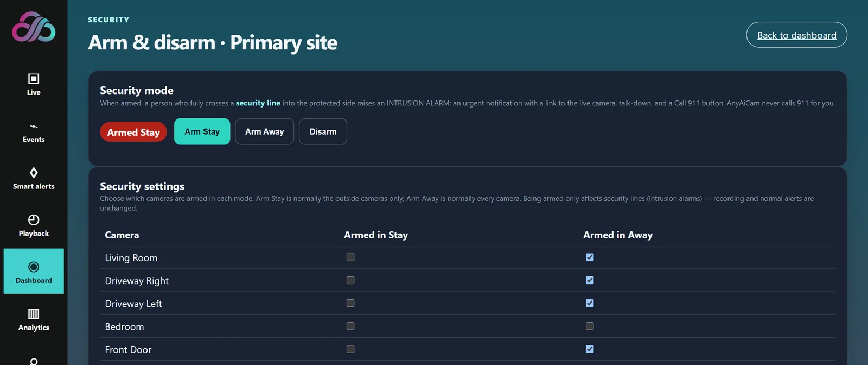Click the Back to dashboard link
This screenshot has height=365, width=868.
coord(796,35)
